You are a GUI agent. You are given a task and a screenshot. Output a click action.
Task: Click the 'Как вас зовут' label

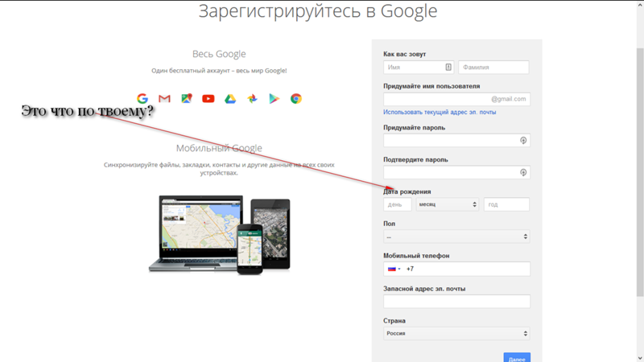pos(405,54)
